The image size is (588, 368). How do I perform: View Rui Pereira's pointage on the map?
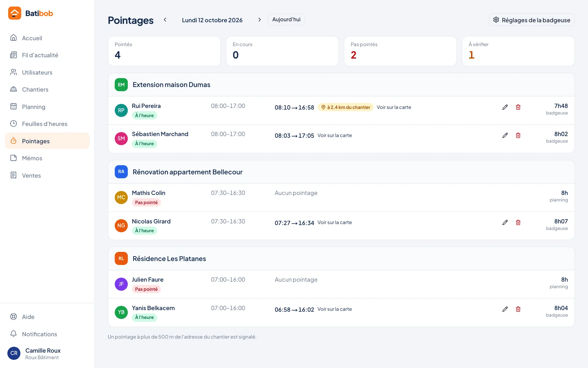(x=394, y=107)
